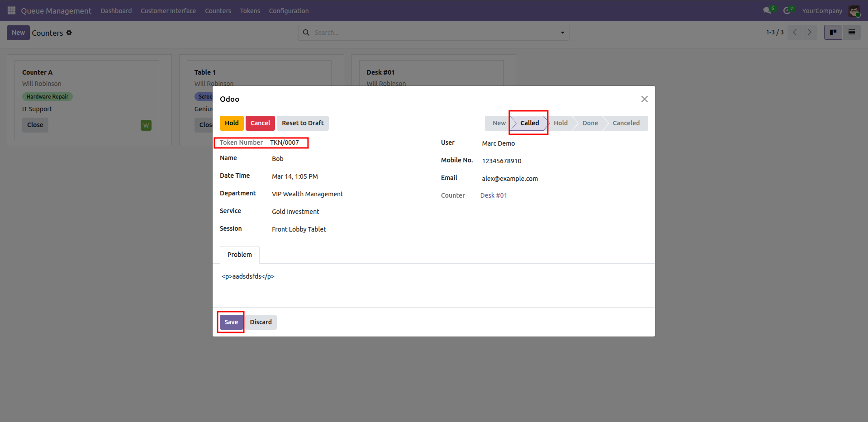Click the search input field
This screenshot has width=868, height=422.
(x=433, y=33)
